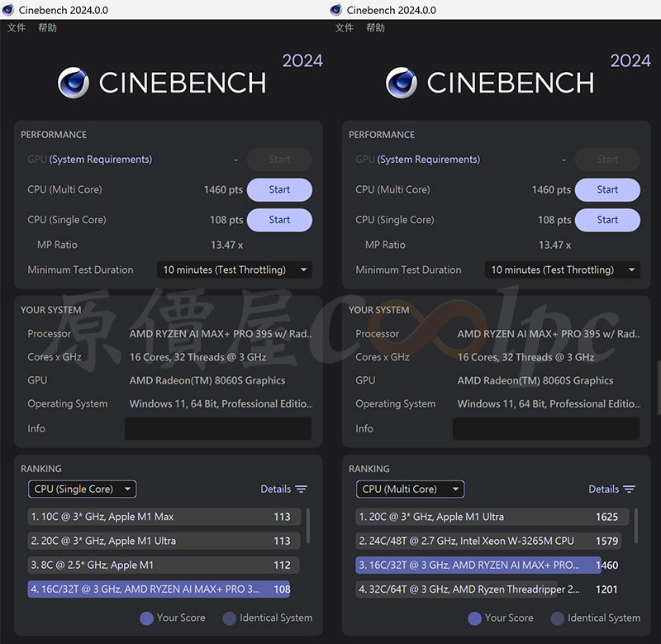Image resolution: width=661 pixels, height=644 pixels.
Task: Select the highlighted AMD RYZEN AI MAX+ row scoring 108
Action: pyautogui.click(x=159, y=589)
